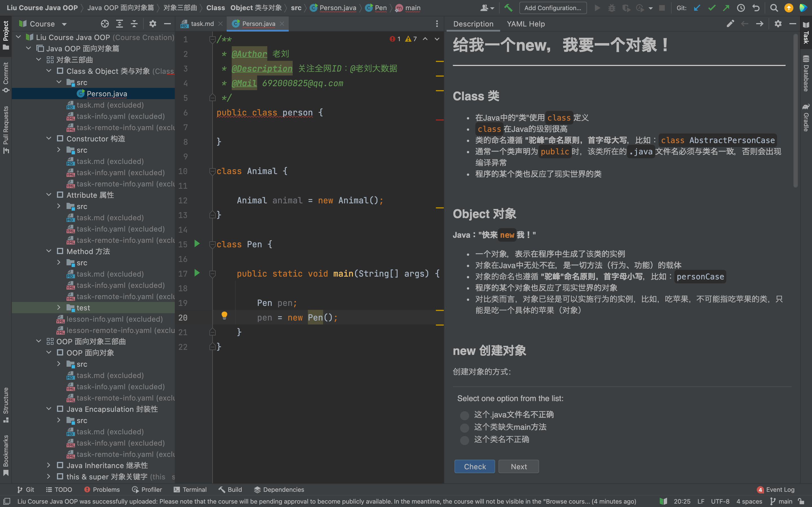Click the Add Configuration button
The width and height of the screenshot is (812, 507).
[553, 8]
